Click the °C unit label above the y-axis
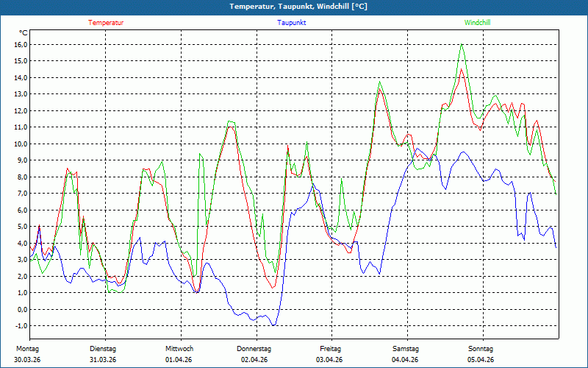This screenshot has width=588, height=368. 24,32
